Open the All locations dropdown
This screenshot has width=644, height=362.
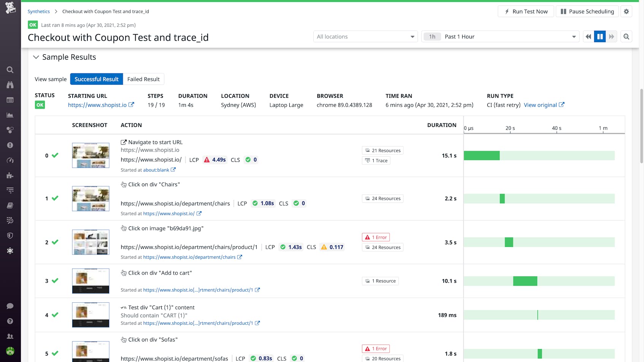(365, 36)
